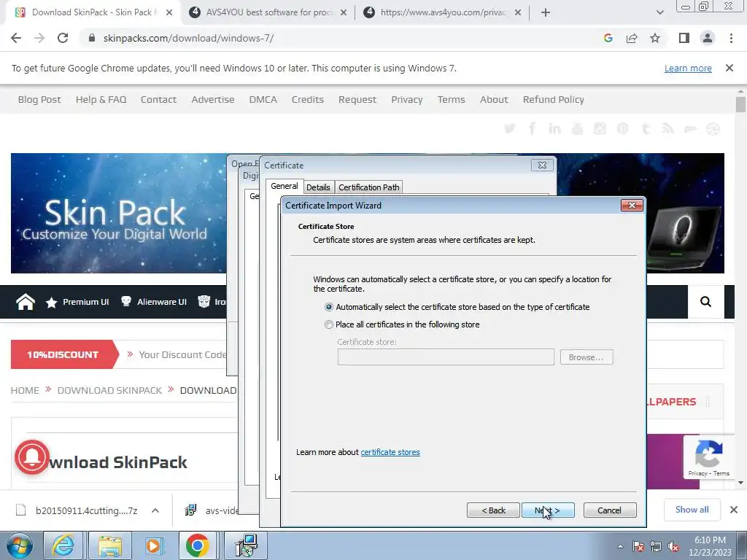
Task: Click installer icon in taskbar
Action: (x=247, y=545)
